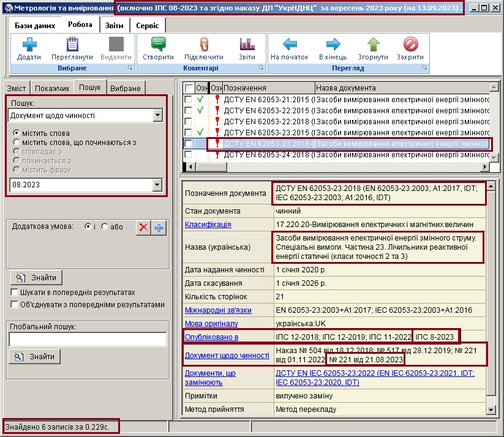Viewport: 504px width, 437px height.
Task: Switch to the Бази даних ribbon tab
Action: point(35,25)
